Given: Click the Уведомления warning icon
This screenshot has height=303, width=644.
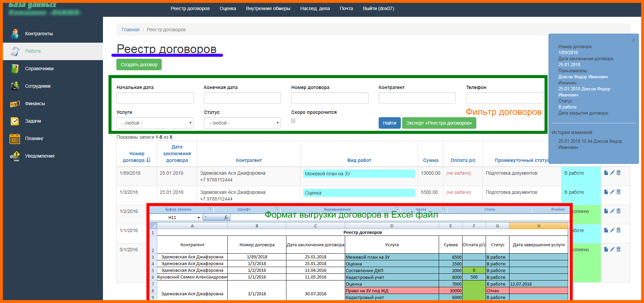Looking at the screenshot, I should coord(15,156).
